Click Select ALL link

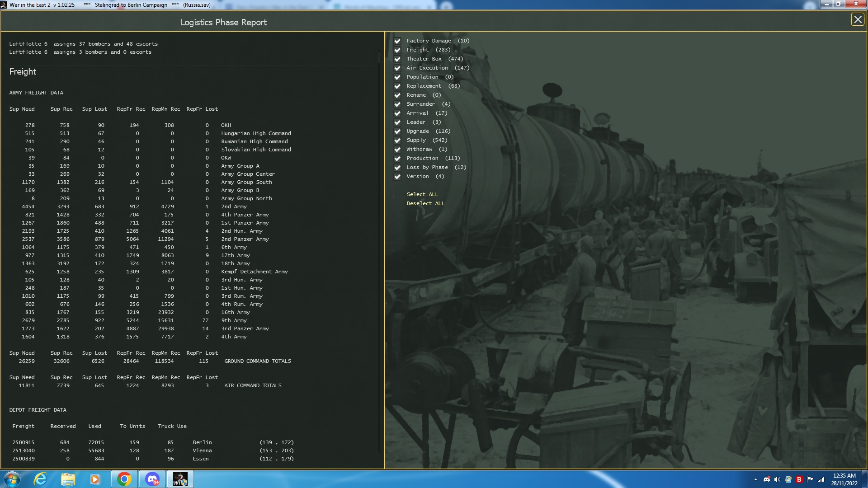pyautogui.click(x=422, y=194)
